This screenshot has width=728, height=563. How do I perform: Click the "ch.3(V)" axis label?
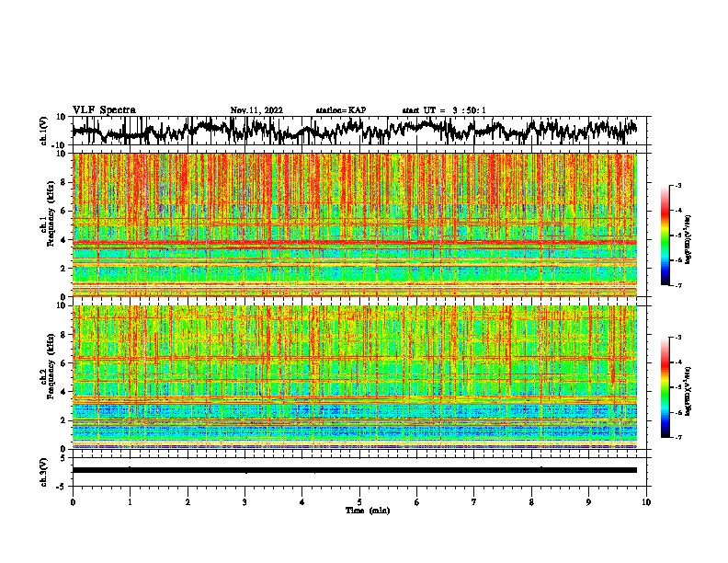(x=44, y=472)
